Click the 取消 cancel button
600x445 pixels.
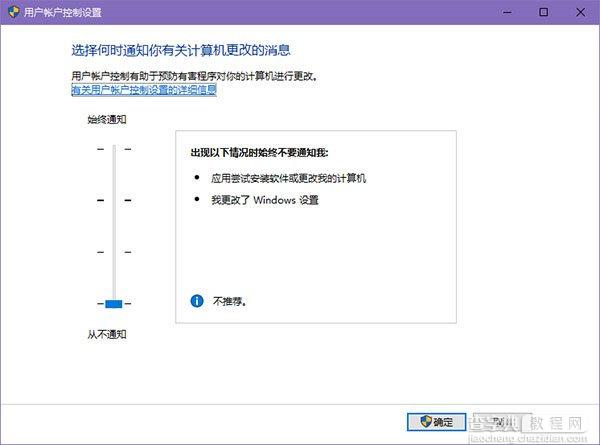(x=502, y=422)
